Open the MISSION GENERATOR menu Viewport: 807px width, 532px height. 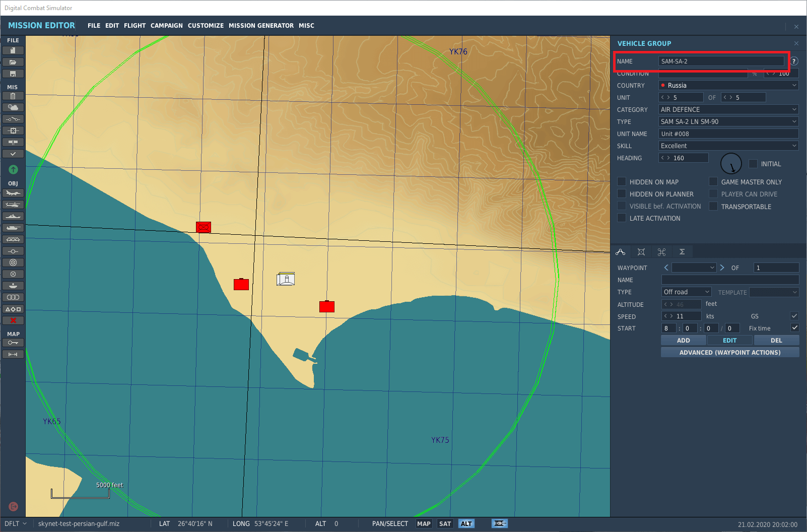[261, 26]
